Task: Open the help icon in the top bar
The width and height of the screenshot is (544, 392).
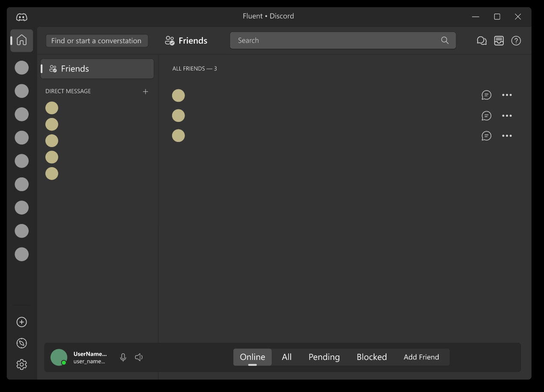Action: tap(516, 40)
